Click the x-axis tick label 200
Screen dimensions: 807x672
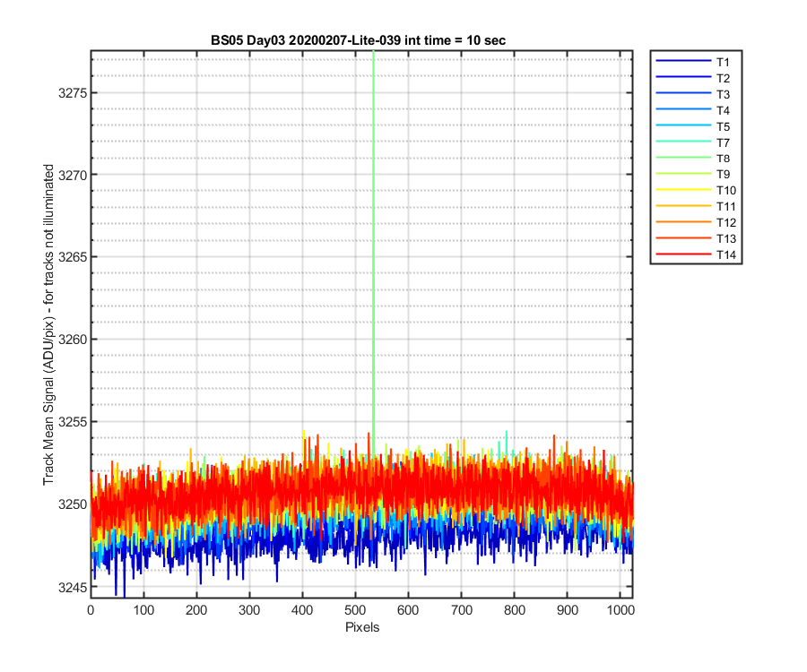pyautogui.click(x=196, y=610)
